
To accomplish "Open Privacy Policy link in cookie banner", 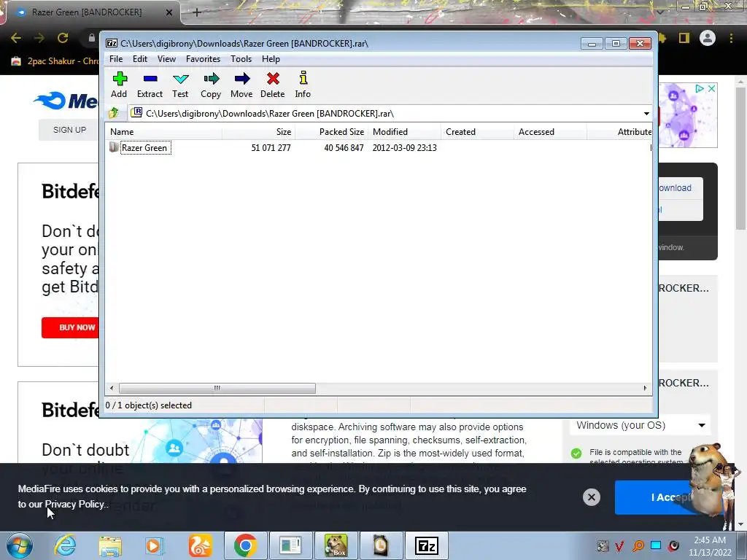I will (x=74, y=505).
